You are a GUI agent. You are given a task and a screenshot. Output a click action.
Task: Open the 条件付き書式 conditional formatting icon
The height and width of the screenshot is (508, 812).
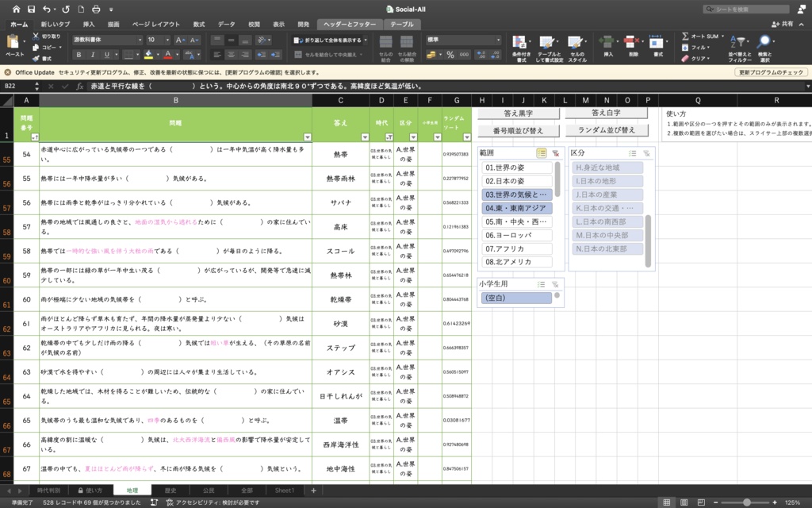click(x=519, y=40)
